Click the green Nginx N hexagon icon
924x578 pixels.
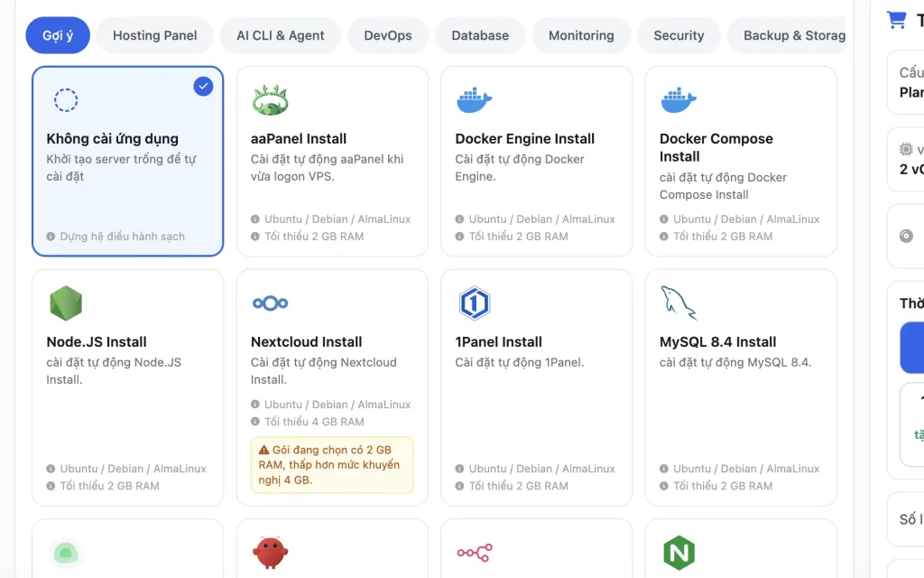679,553
